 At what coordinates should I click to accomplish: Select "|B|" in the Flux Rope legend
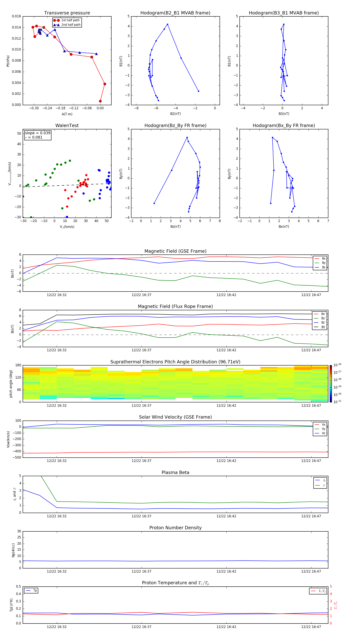click(x=320, y=327)
